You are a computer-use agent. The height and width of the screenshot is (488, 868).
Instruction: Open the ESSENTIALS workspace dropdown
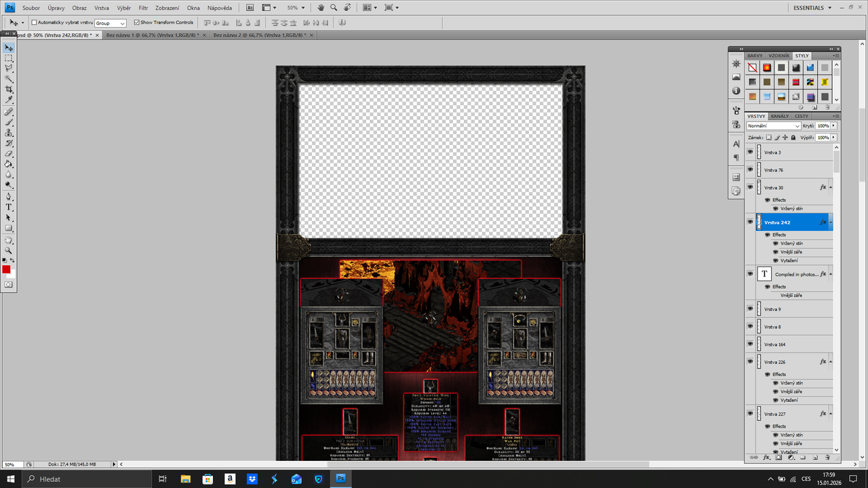point(812,7)
